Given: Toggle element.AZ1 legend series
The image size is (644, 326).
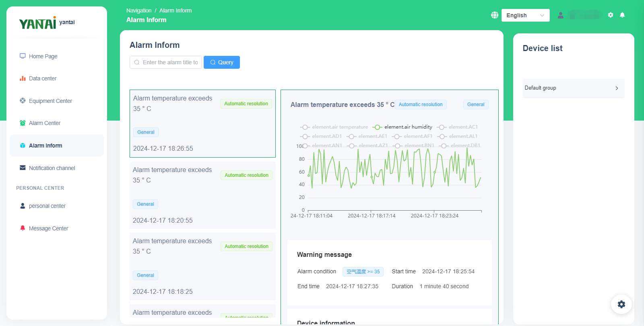Looking at the screenshot, I should click(x=367, y=146).
